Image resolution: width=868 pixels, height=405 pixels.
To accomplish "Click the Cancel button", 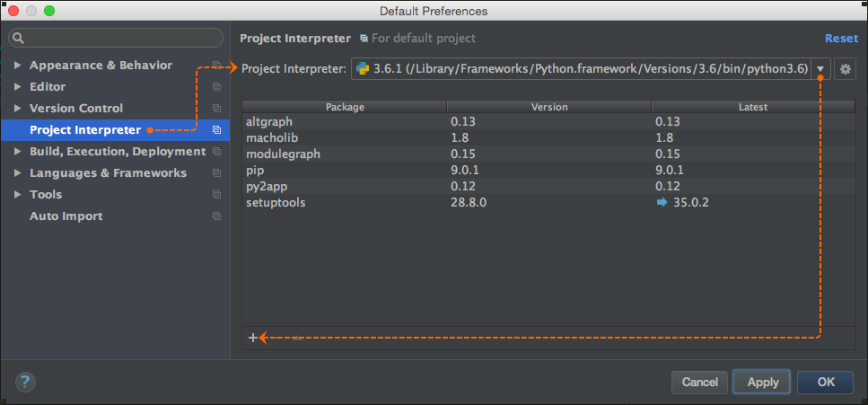I will pos(700,383).
